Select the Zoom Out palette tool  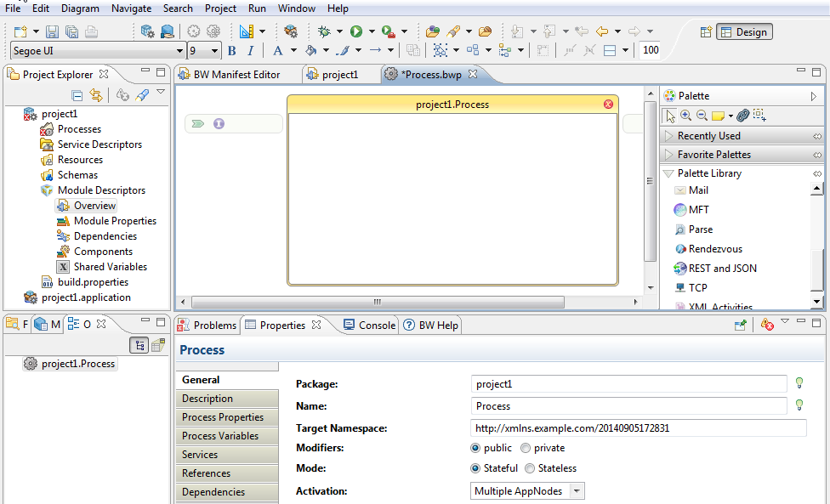point(702,116)
